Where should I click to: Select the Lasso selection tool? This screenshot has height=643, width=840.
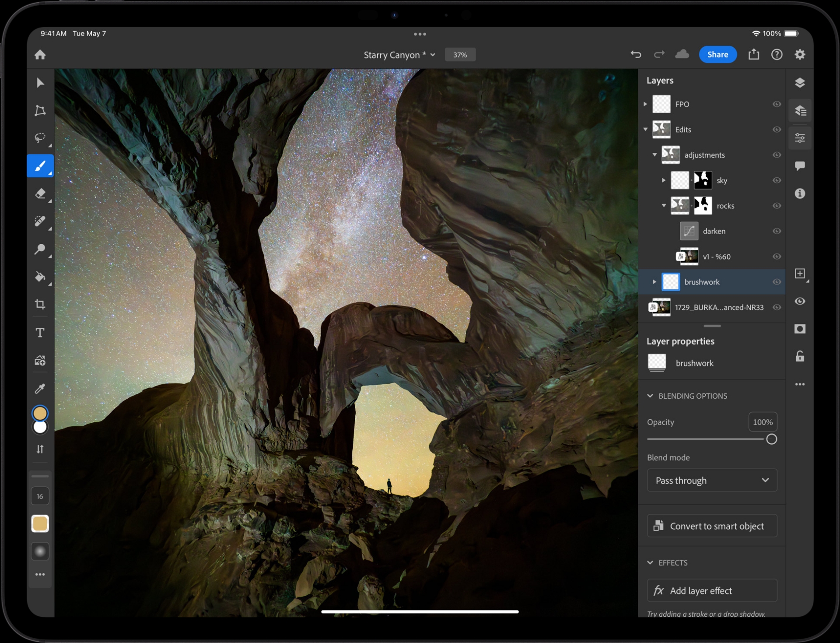click(x=40, y=138)
